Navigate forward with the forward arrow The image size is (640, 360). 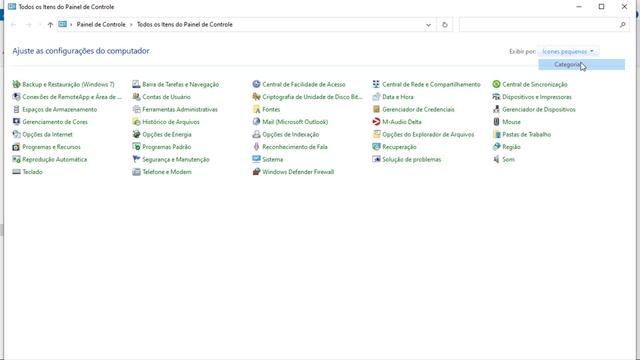pos(28,25)
